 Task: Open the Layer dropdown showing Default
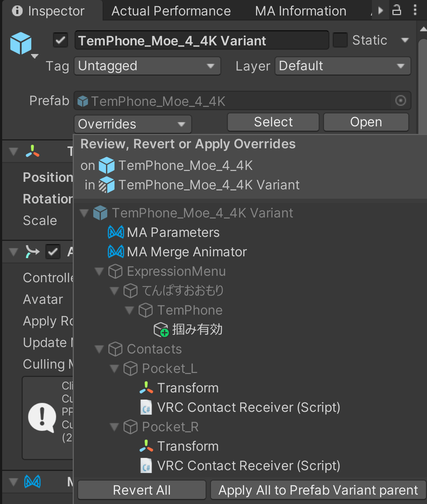click(x=343, y=66)
